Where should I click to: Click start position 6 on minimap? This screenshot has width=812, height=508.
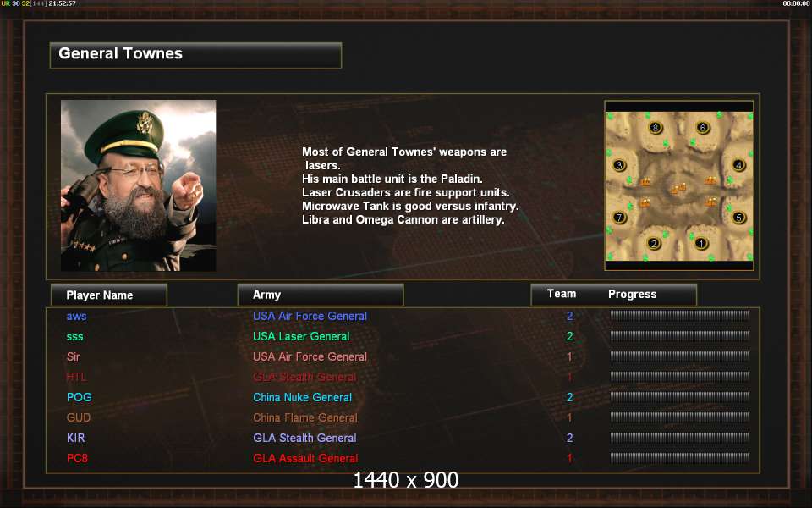702,128
